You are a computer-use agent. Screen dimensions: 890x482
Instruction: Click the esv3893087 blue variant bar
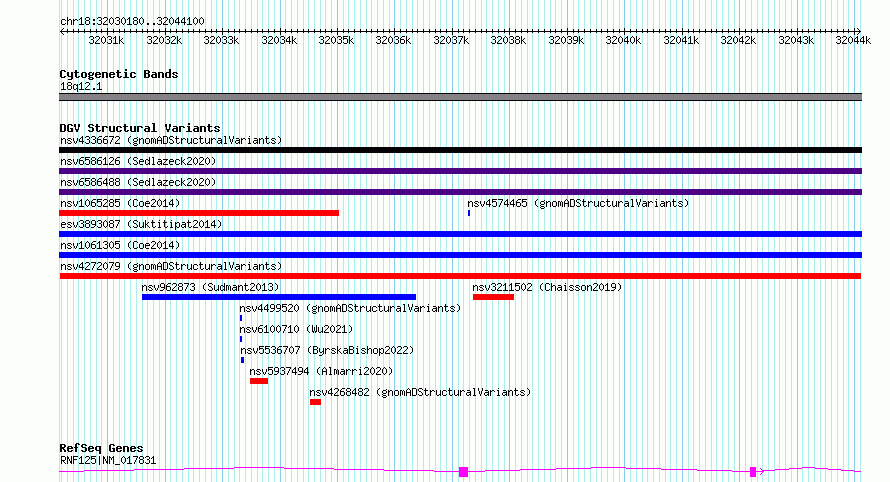(460, 234)
